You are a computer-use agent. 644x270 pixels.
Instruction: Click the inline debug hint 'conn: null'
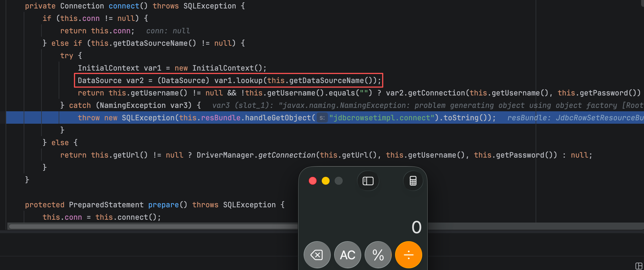[x=168, y=31]
